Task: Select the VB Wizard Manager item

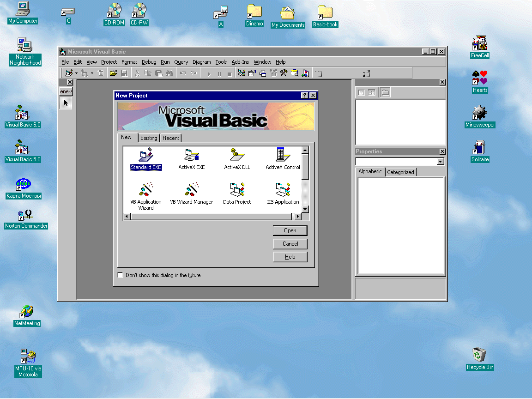Action: click(192, 193)
